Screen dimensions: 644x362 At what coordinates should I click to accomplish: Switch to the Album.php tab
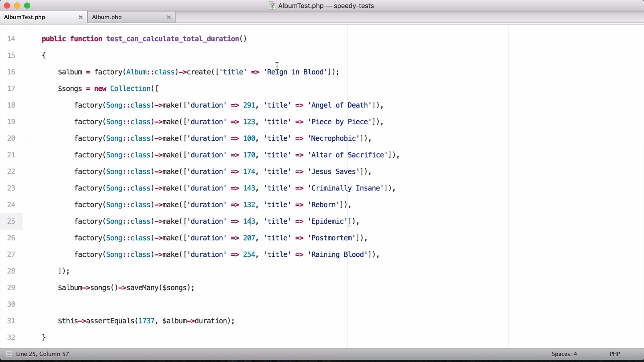click(131, 17)
